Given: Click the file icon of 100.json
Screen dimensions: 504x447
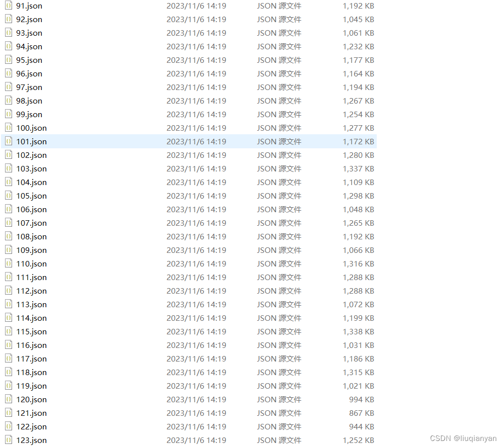Looking at the screenshot, I should click(x=9, y=128).
